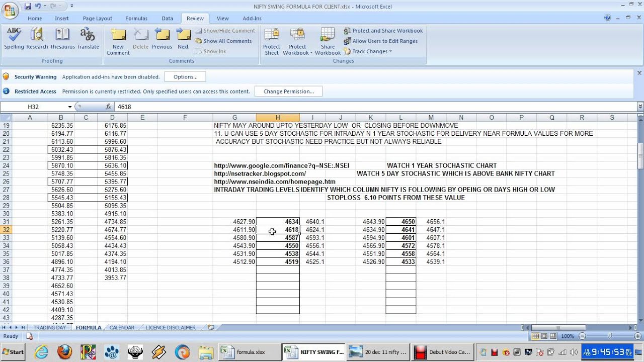This screenshot has width=644, height=362.
Task: Select row 32 header
Action: click(x=6, y=230)
